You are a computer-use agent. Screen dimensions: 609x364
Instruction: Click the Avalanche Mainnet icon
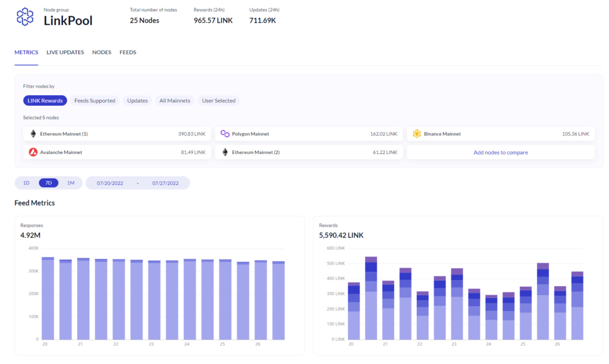34,152
